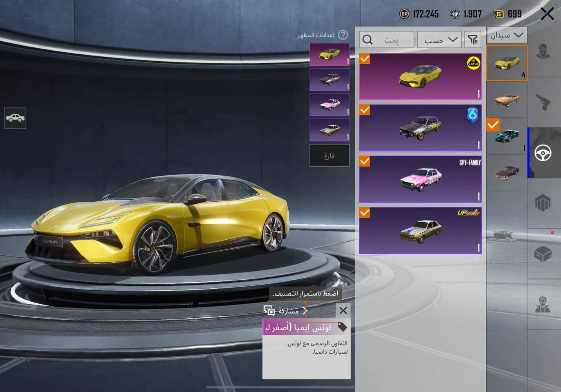
Task: Click the help icon beside إعدادات المظهر
Action: pos(343,35)
